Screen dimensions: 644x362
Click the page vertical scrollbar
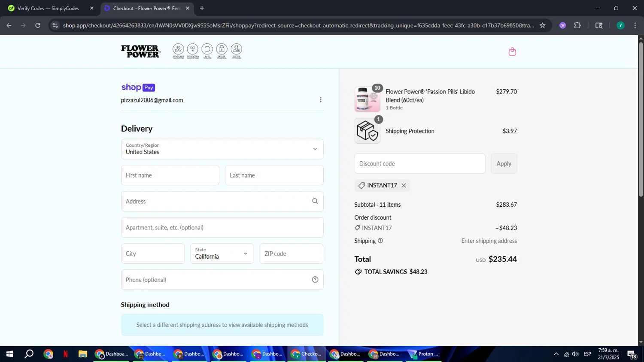(641, 119)
